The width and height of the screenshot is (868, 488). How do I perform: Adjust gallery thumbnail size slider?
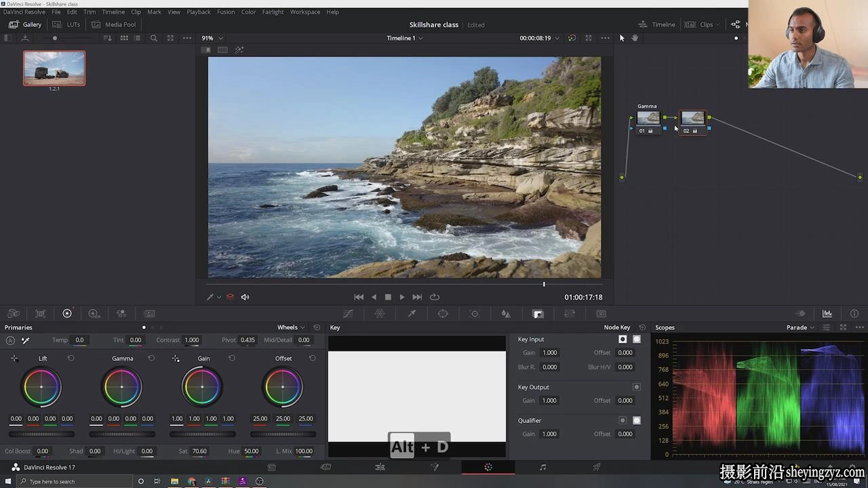[x=55, y=38]
